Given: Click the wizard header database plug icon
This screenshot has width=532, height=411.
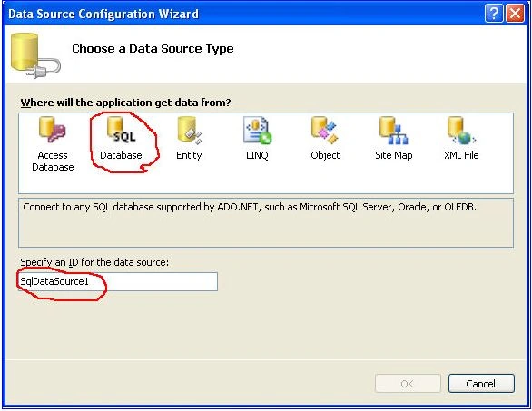Looking at the screenshot, I should click(x=35, y=56).
